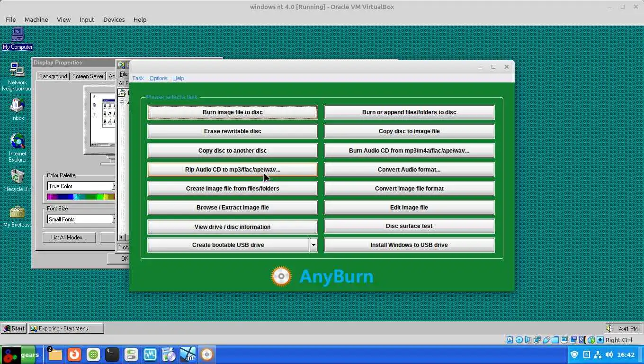Open AnyBurn Options menu
Image resolution: width=644 pixels, height=364 pixels.
[x=158, y=78]
